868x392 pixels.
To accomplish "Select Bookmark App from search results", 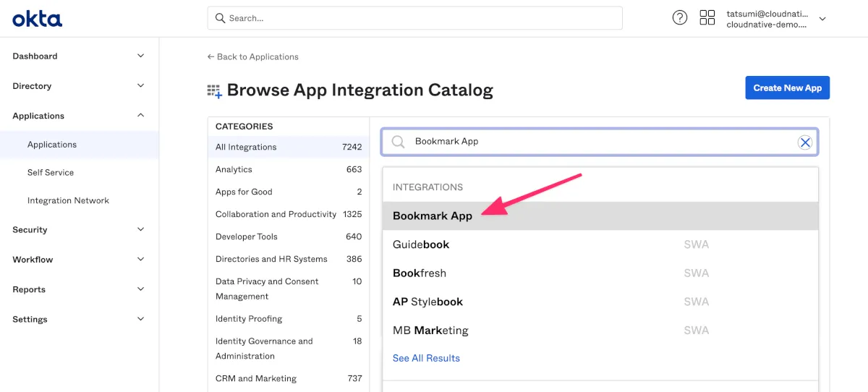I will click(x=433, y=216).
